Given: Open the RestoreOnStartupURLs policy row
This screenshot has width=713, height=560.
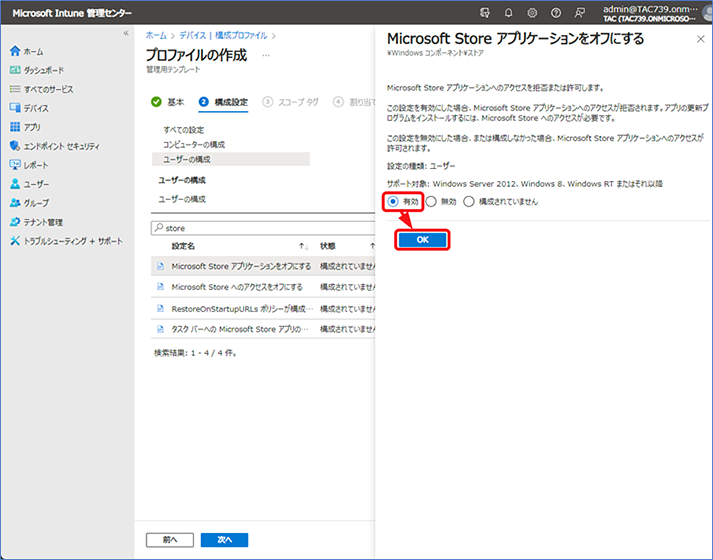Looking at the screenshot, I should pos(263,309).
